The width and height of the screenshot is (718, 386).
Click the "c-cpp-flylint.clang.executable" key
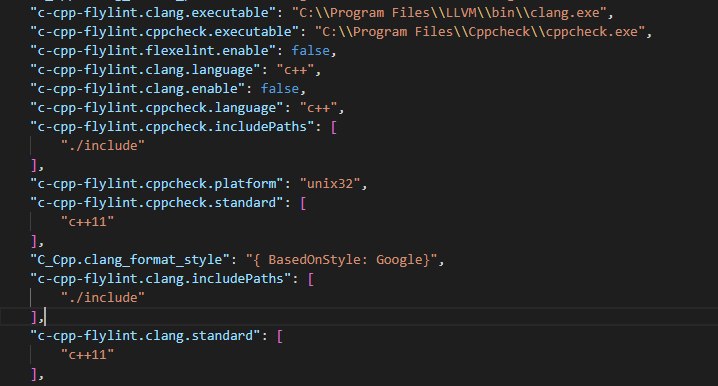(x=153, y=13)
